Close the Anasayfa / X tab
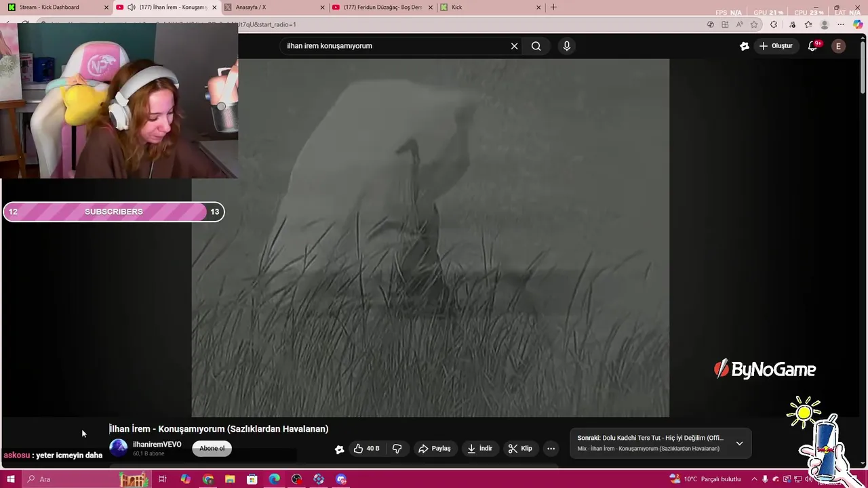Viewport: 868px width, 488px height. (x=323, y=7)
